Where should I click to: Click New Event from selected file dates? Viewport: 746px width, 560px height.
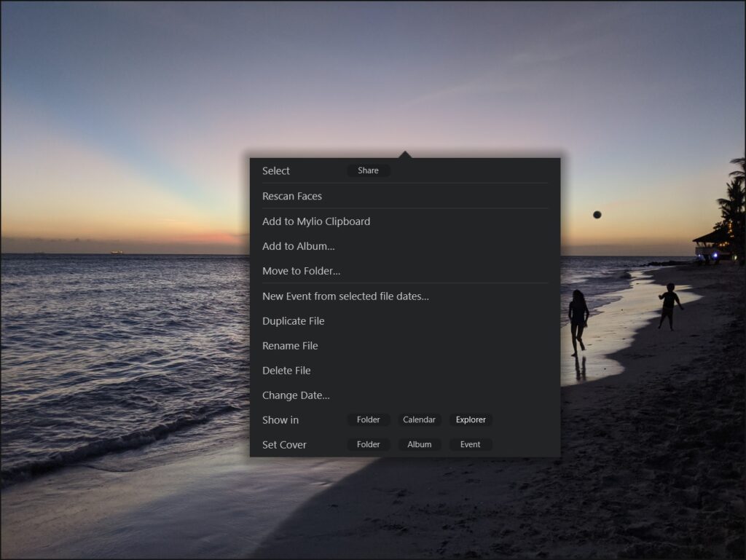point(345,296)
